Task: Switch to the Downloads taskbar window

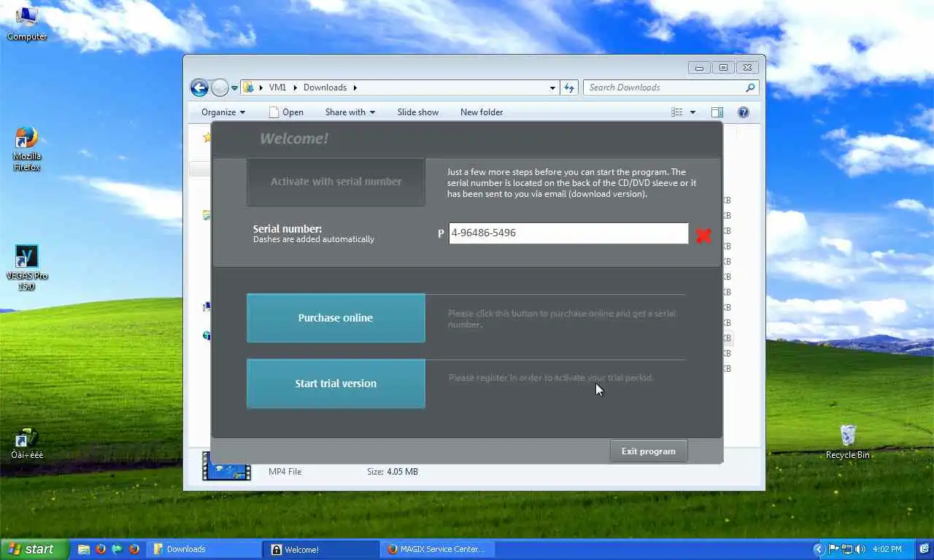Action: point(204,549)
